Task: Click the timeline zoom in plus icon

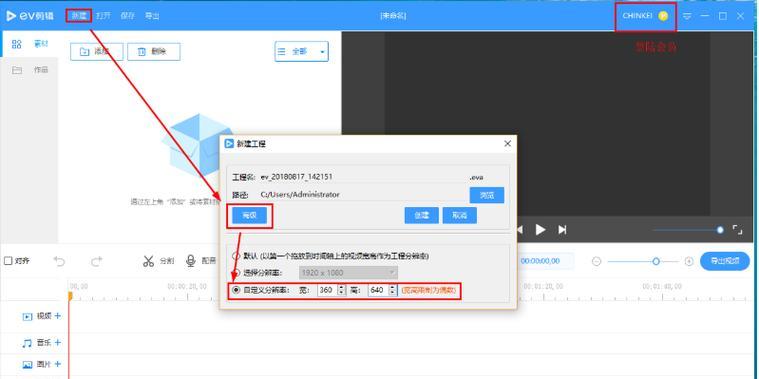Action: click(689, 261)
